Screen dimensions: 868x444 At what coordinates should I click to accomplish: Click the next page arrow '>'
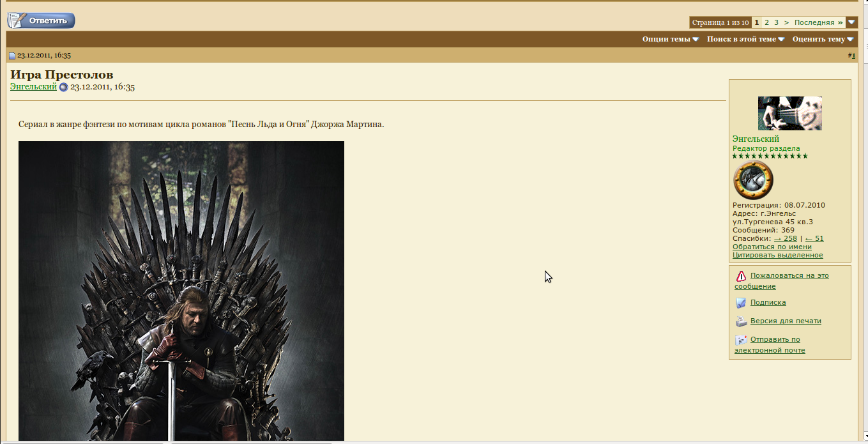click(786, 22)
